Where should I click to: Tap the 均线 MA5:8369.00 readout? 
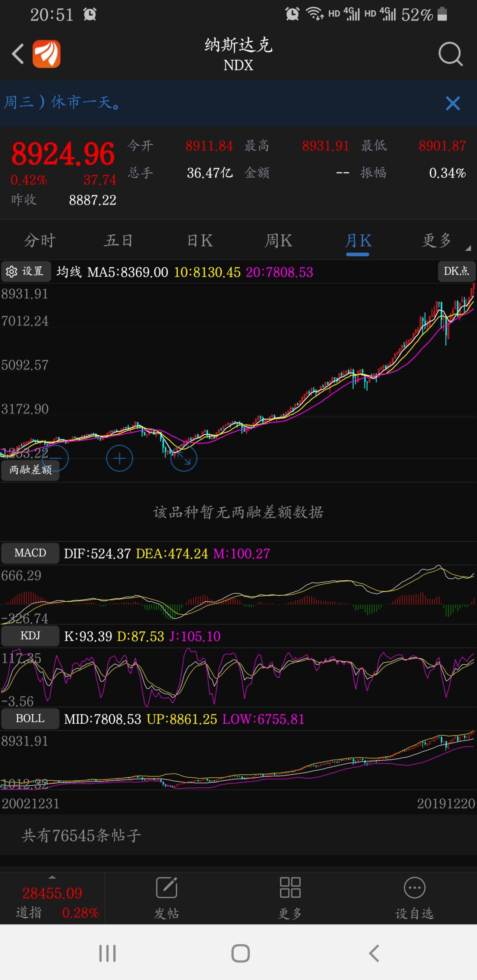(112, 272)
